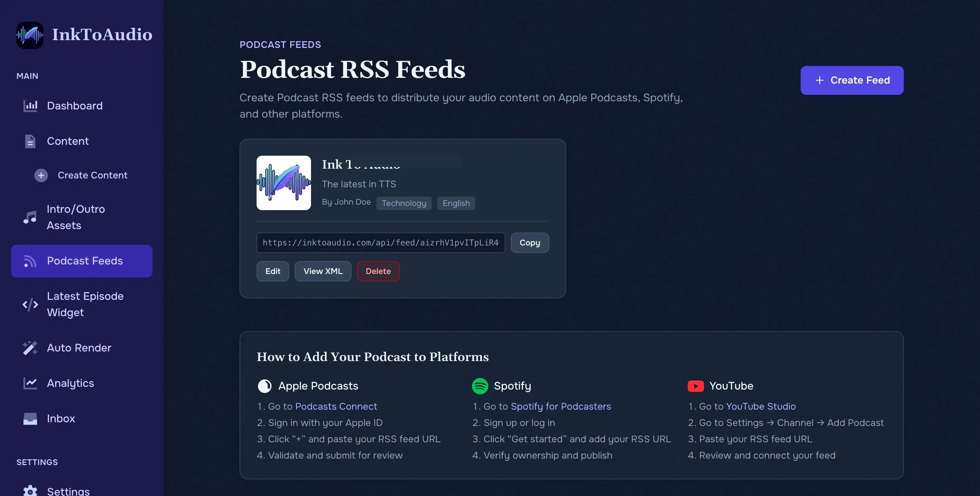The image size is (980, 496).
Task: Click the English language tag
Action: (x=456, y=203)
